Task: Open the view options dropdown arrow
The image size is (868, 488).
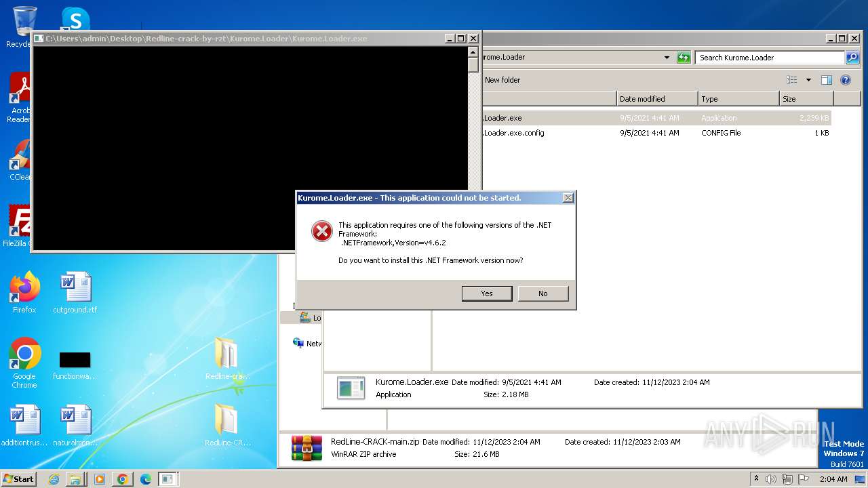Action: click(x=808, y=80)
